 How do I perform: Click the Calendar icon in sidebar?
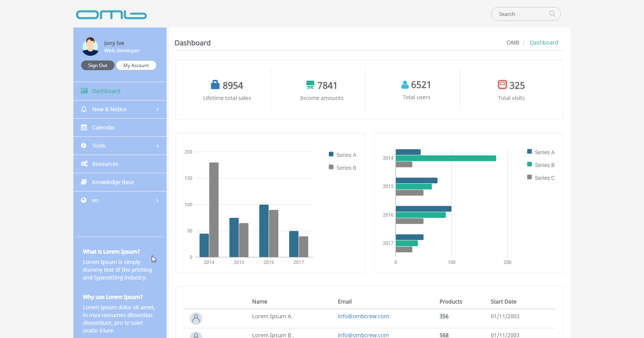(x=84, y=128)
